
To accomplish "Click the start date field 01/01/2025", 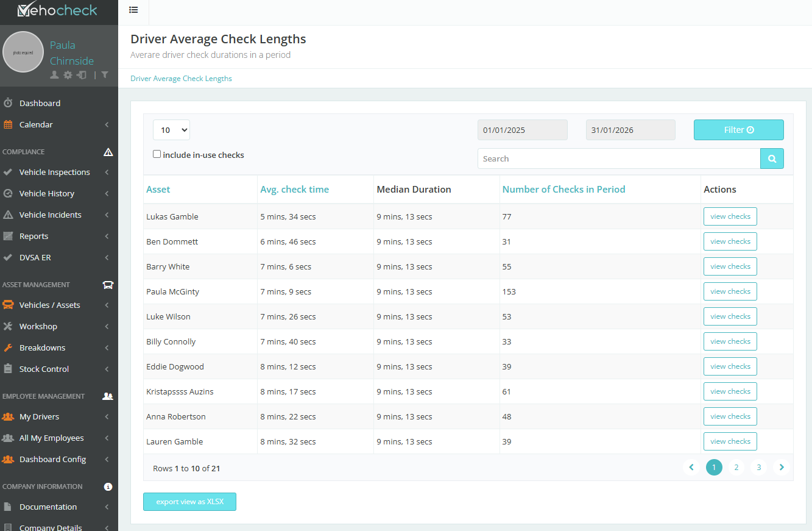I will [523, 130].
